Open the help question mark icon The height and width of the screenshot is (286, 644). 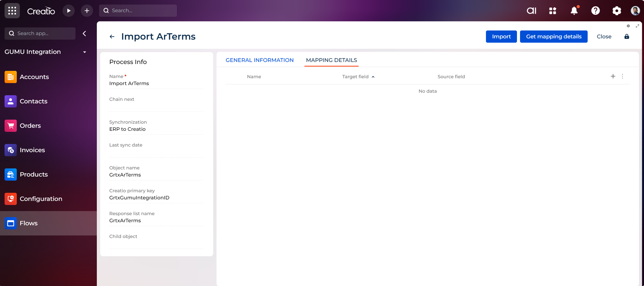pyautogui.click(x=595, y=11)
